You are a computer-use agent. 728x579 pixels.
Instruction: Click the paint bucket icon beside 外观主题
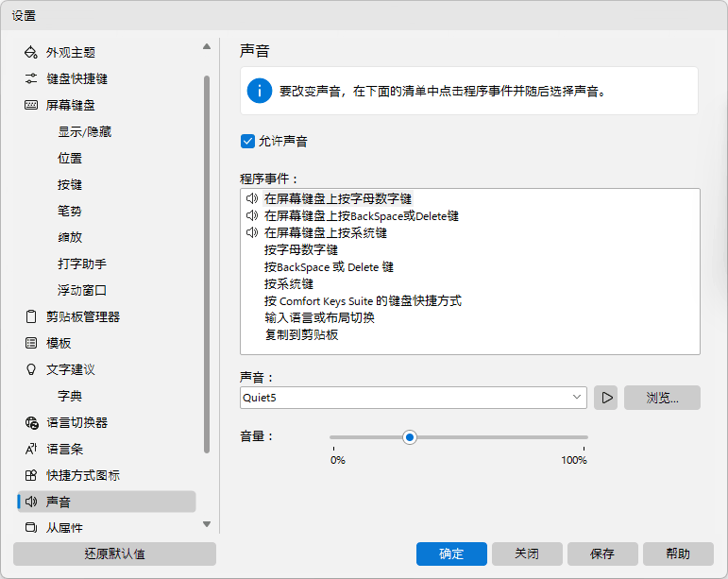30,53
